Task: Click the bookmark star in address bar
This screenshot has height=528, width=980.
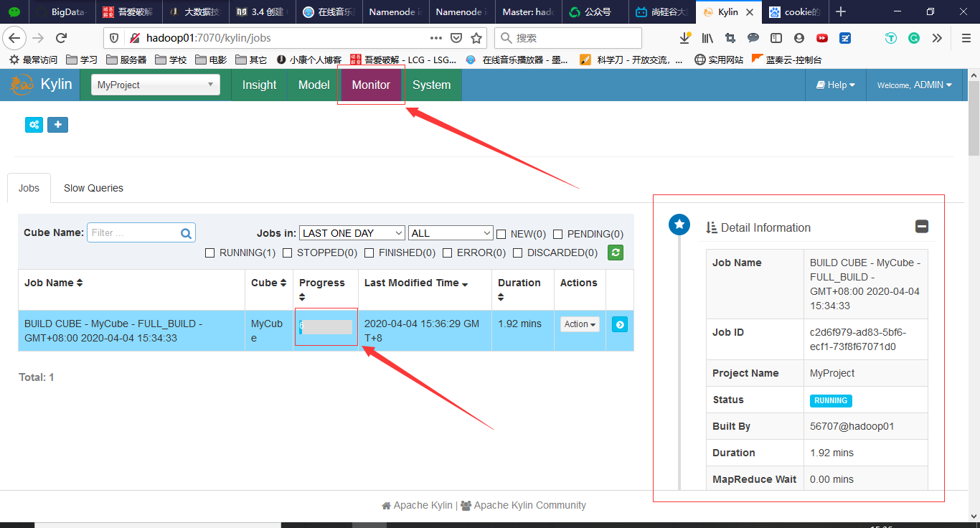Action: click(476, 38)
